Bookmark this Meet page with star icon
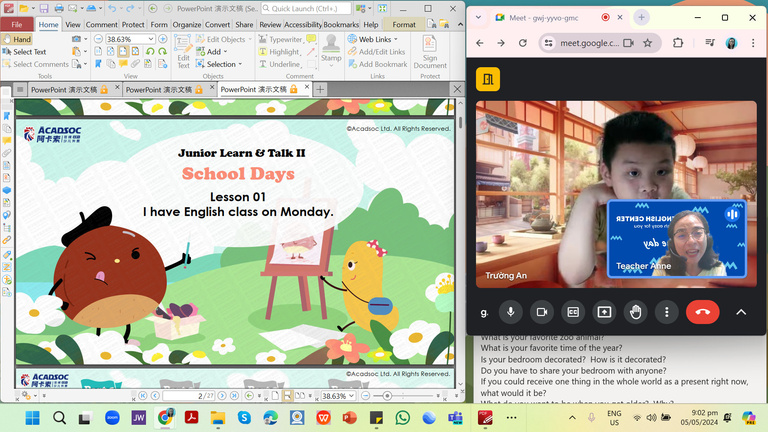Viewport: 768px width, 432px height. coord(648,43)
